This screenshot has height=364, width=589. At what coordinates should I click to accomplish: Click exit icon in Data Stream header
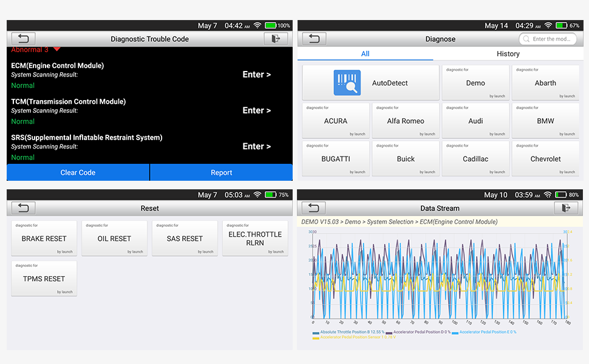(566, 208)
